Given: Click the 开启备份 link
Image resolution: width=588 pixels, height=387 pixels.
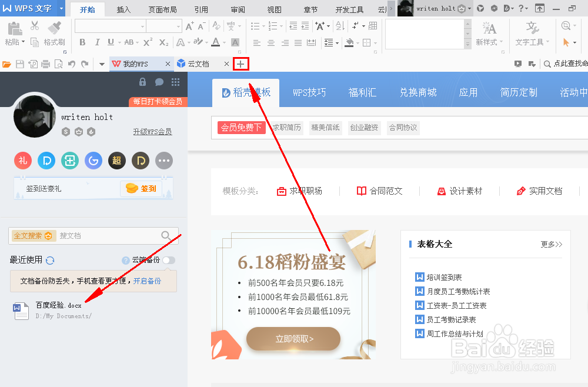Looking at the screenshot, I should point(147,281).
